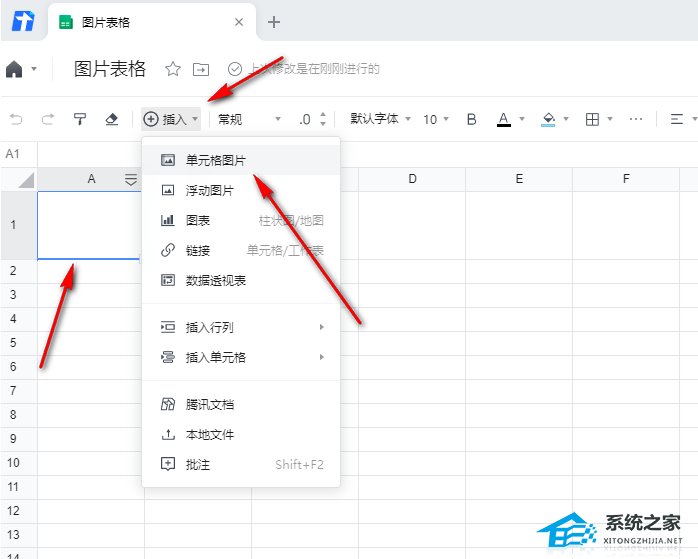This screenshot has height=559, width=698.
Task: Click the Tencent Docs logo icon
Action: (23, 21)
